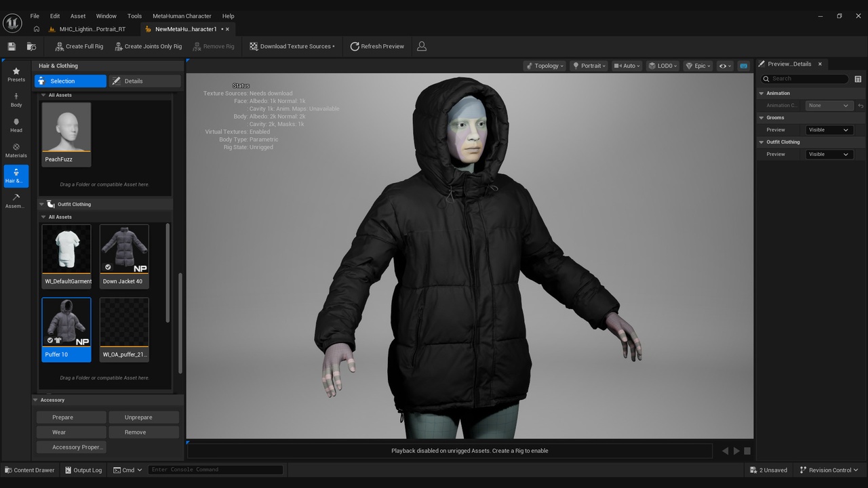The image size is (868, 488).
Task: Open the Asset menu
Action: click(78, 16)
